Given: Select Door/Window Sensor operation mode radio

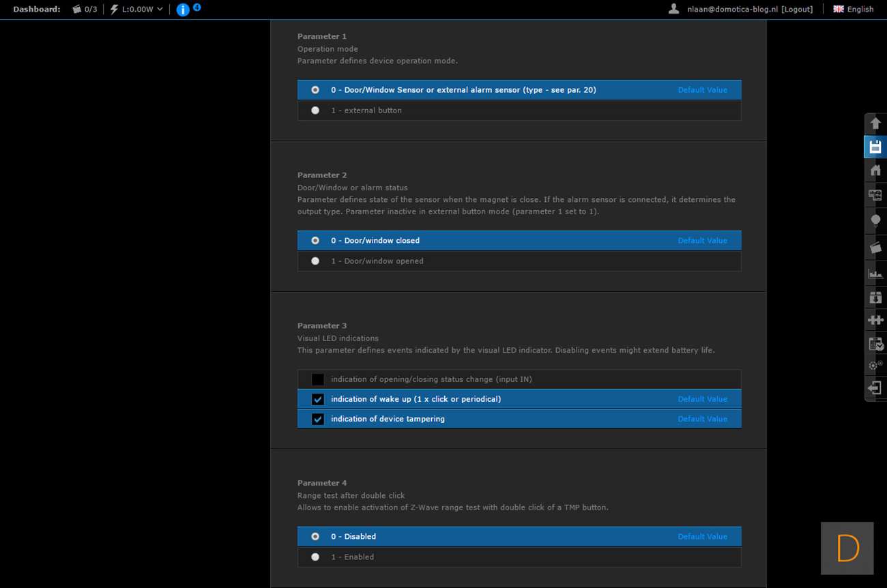Looking at the screenshot, I should [x=315, y=90].
